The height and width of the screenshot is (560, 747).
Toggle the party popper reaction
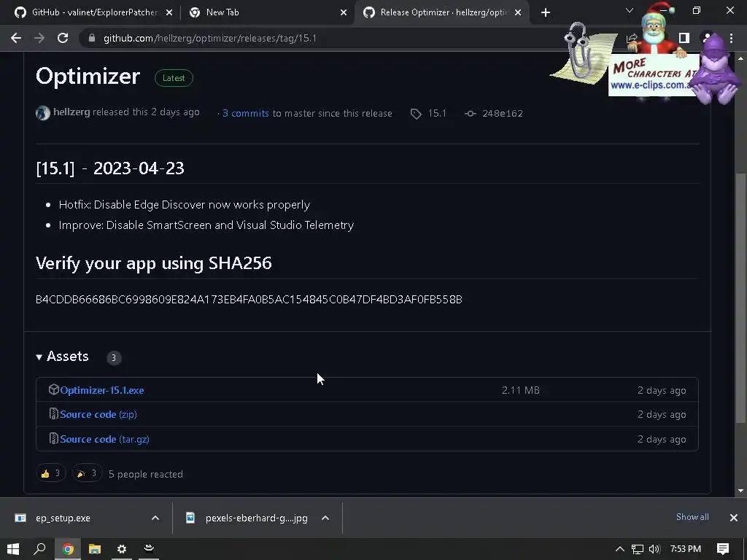88,473
